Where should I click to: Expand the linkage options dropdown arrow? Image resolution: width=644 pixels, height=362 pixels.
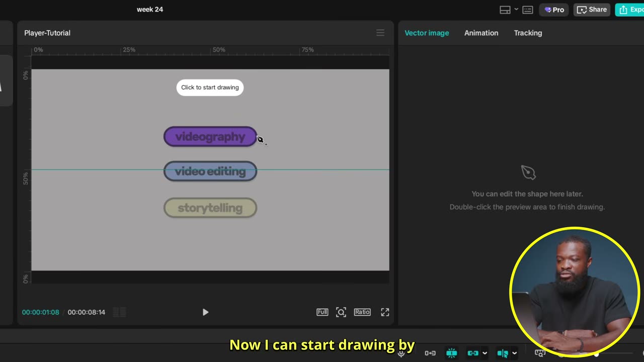click(x=485, y=353)
